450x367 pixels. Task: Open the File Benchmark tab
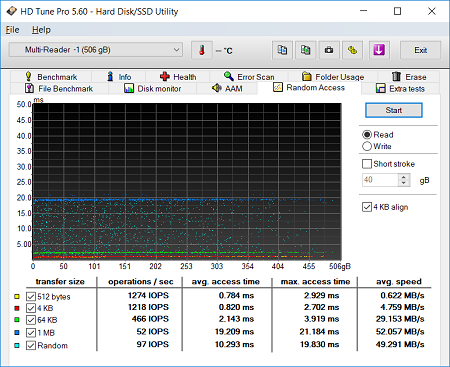click(59, 89)
